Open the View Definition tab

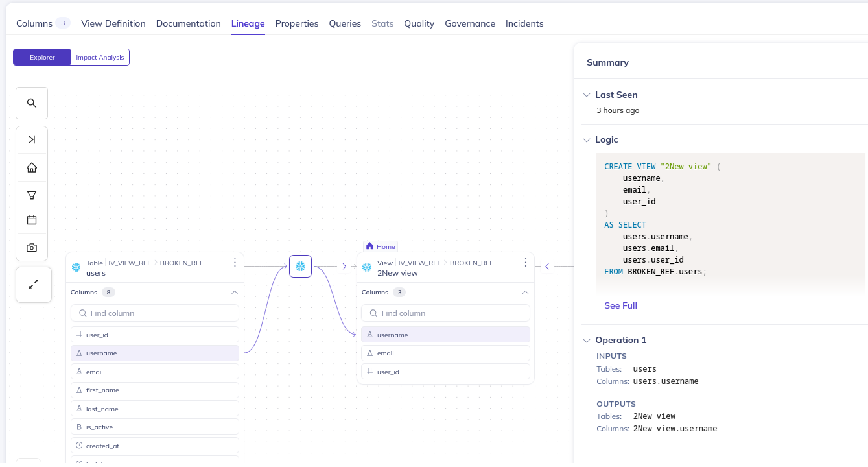(113, 23)
